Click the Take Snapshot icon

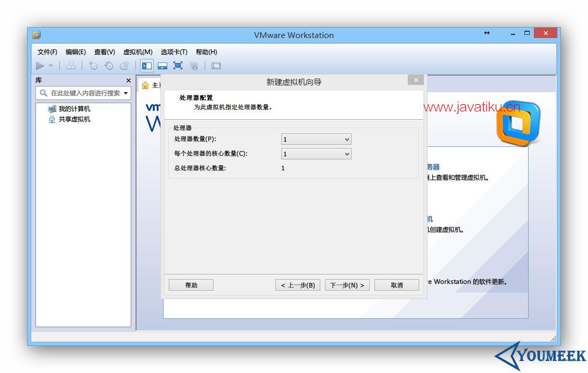[x=93, y=66]
